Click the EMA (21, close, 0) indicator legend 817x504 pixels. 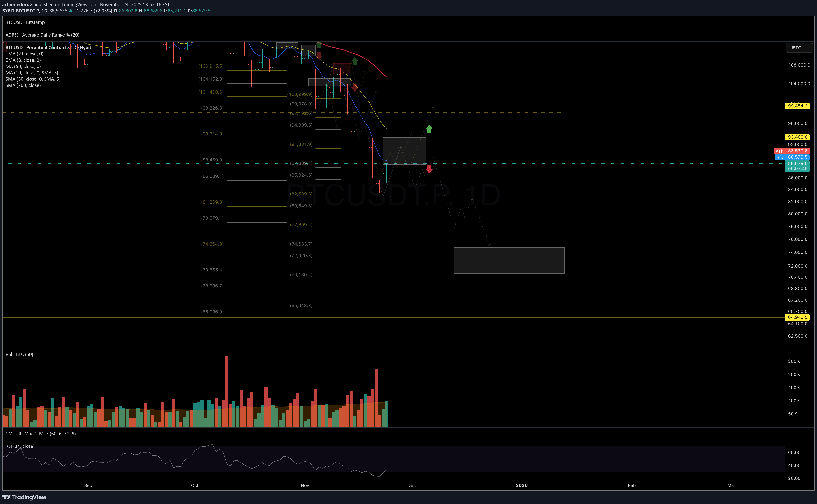(x=24, y=54)
